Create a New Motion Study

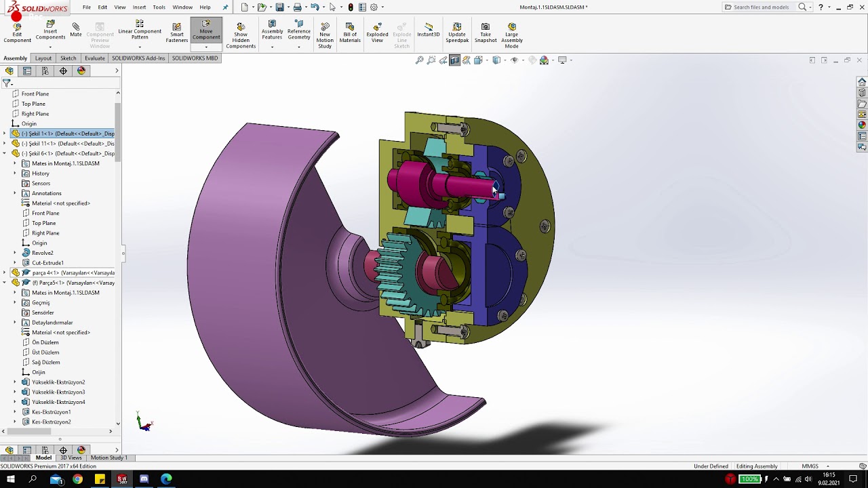tap(325, 36)
